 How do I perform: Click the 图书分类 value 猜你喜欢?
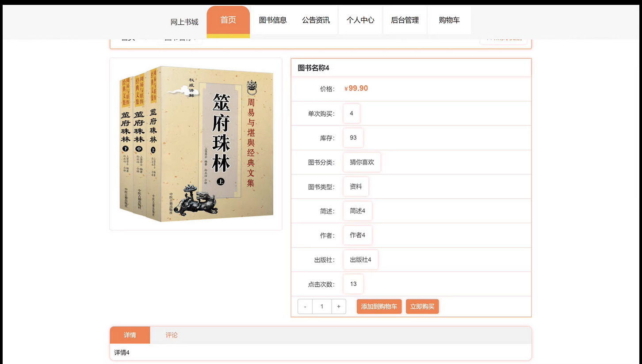click(x=362, y=162)
